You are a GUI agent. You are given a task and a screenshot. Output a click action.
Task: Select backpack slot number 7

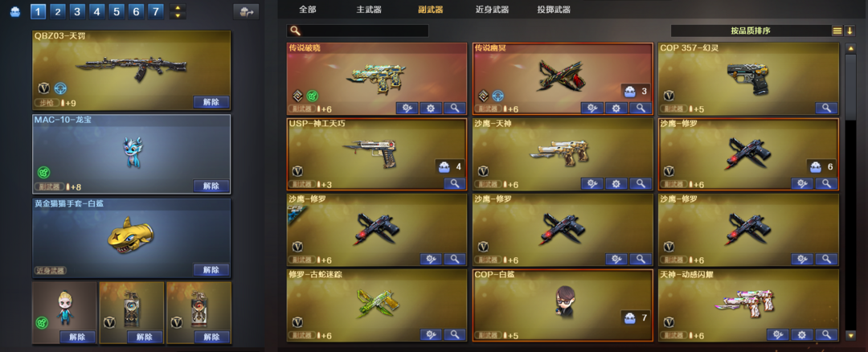click(156, 11)
